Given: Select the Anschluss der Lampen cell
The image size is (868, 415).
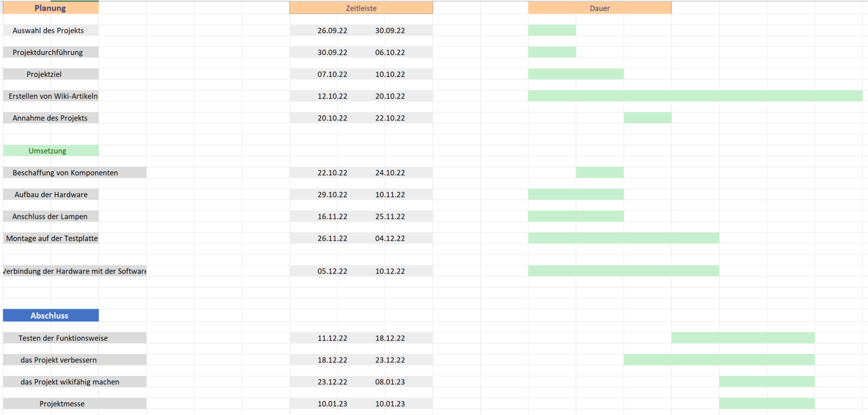Looking at the screenshot, I should tap(50, 216).
